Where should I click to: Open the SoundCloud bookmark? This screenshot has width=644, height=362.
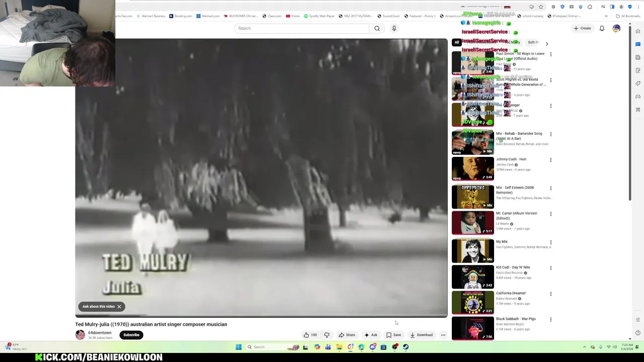(x=388, y=16)
